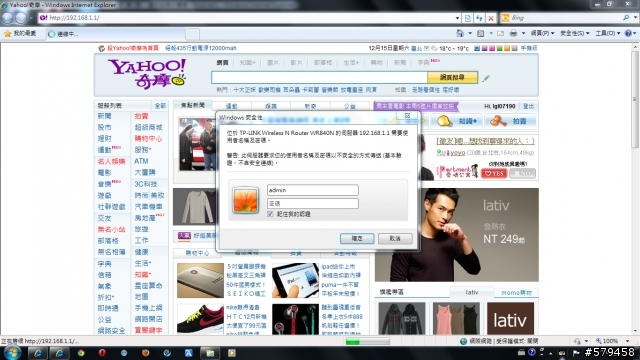Expand the 100% zoom level dropdown
Image resolution: width=640 pixels, height=360 pixels.
click(627, 341)
